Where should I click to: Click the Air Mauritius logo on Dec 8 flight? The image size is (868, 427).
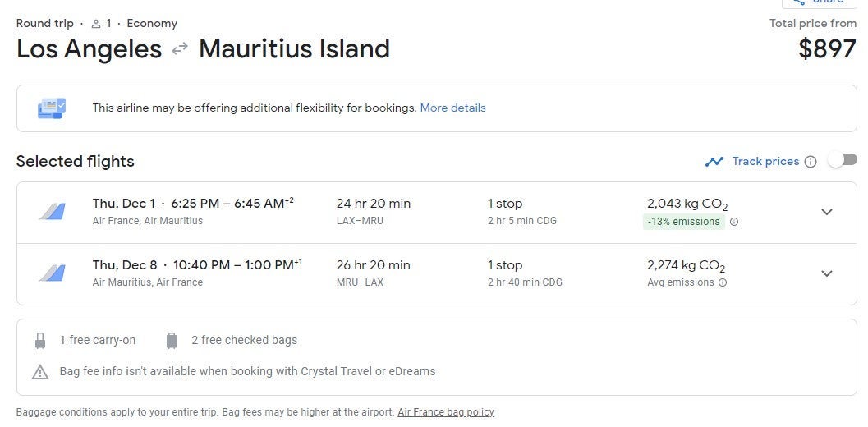[x=52, y=273]
